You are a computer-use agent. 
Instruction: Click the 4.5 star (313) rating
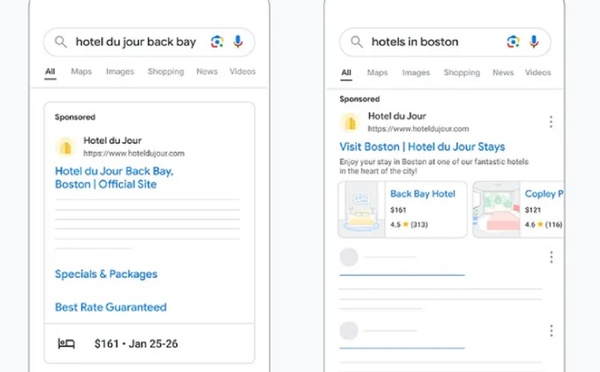click(409, 224)
